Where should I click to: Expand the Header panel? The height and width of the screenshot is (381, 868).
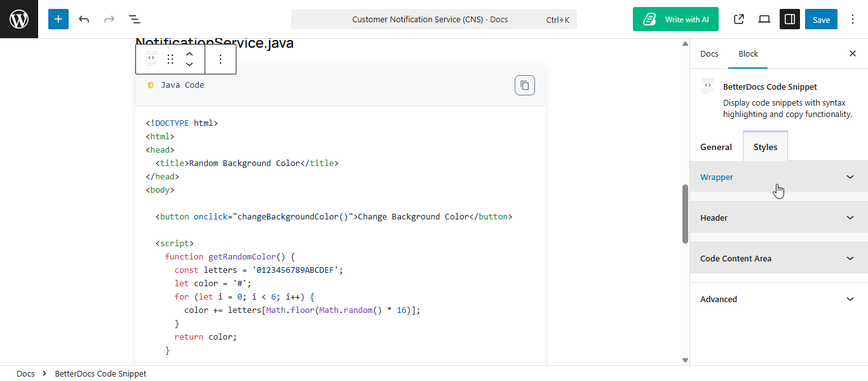point(779,218)
